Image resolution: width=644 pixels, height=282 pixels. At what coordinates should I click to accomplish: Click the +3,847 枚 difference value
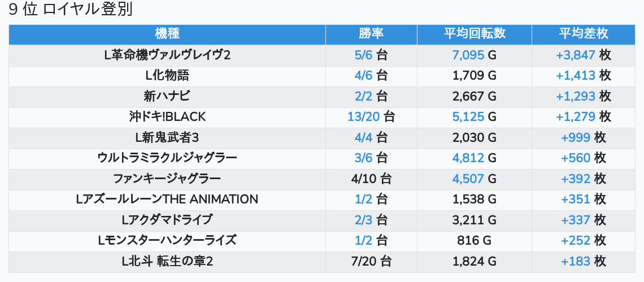(x=583, y=55)
